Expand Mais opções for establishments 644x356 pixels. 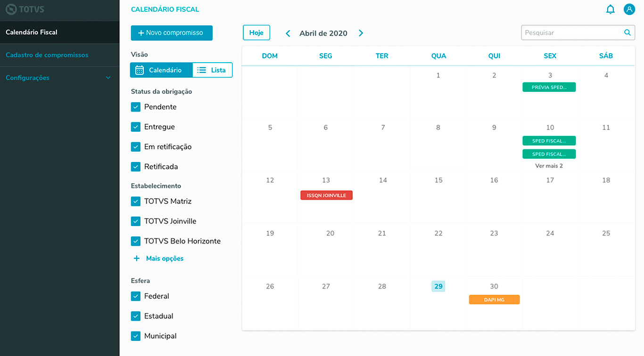tap(159, 259)
